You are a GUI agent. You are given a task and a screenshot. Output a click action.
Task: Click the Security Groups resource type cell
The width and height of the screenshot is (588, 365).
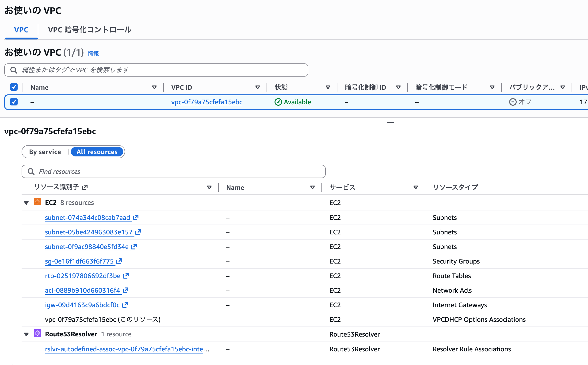click(456, 261)
